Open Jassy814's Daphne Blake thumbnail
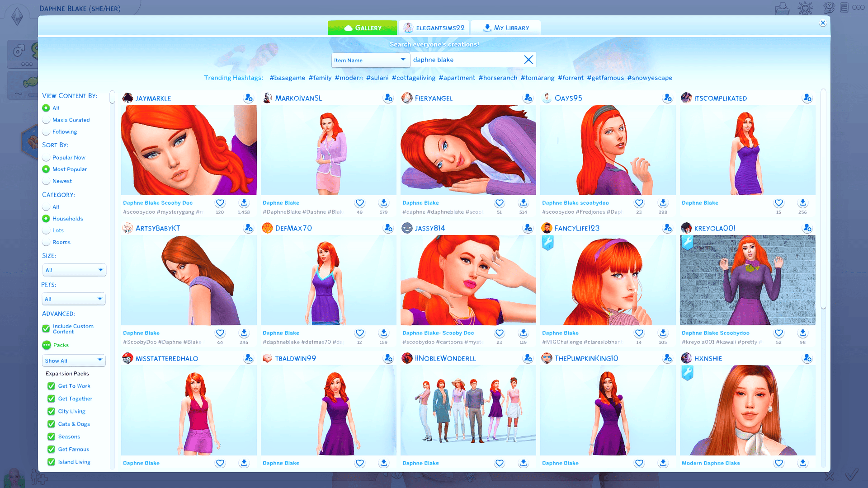The image size is (868, 488). point(468,280)
